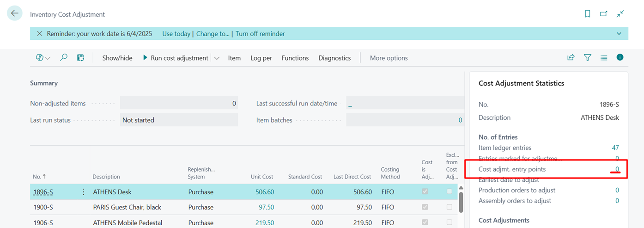This screenshot has width=644, height=228.
Task: Open the row menu dots for 1896-S
Action: coord(84,192)
